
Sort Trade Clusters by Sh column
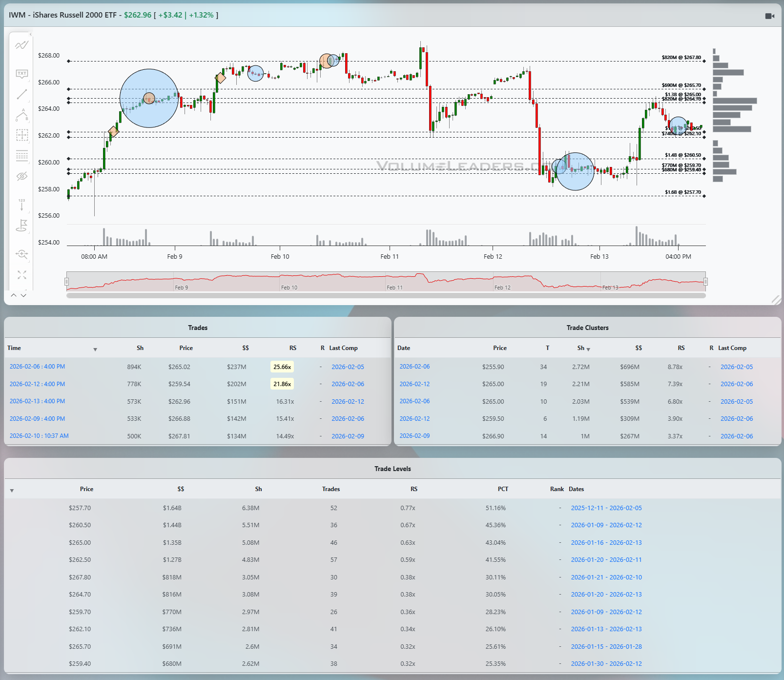coord(583,348)
